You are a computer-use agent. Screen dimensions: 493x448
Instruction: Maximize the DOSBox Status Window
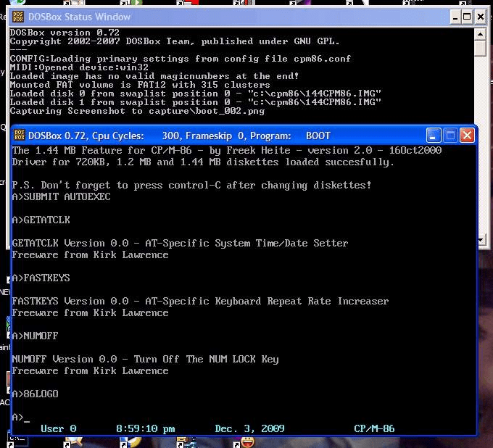(467, 17)
